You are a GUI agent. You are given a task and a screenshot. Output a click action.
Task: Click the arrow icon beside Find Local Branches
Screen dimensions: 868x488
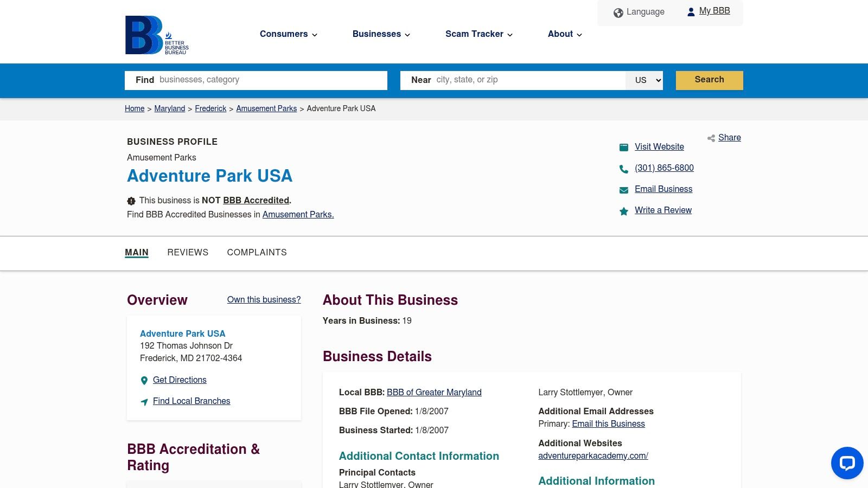144,402
